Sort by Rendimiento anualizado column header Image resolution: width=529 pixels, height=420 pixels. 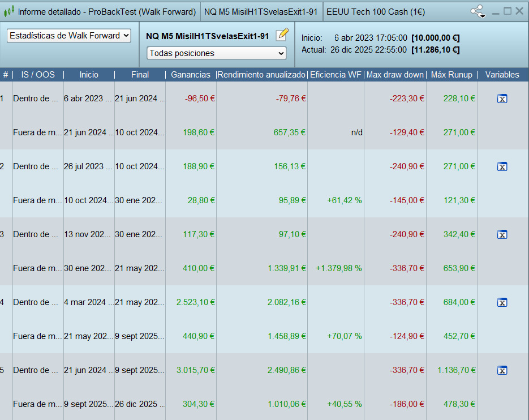pyautogui.click(x=261, y=75)
